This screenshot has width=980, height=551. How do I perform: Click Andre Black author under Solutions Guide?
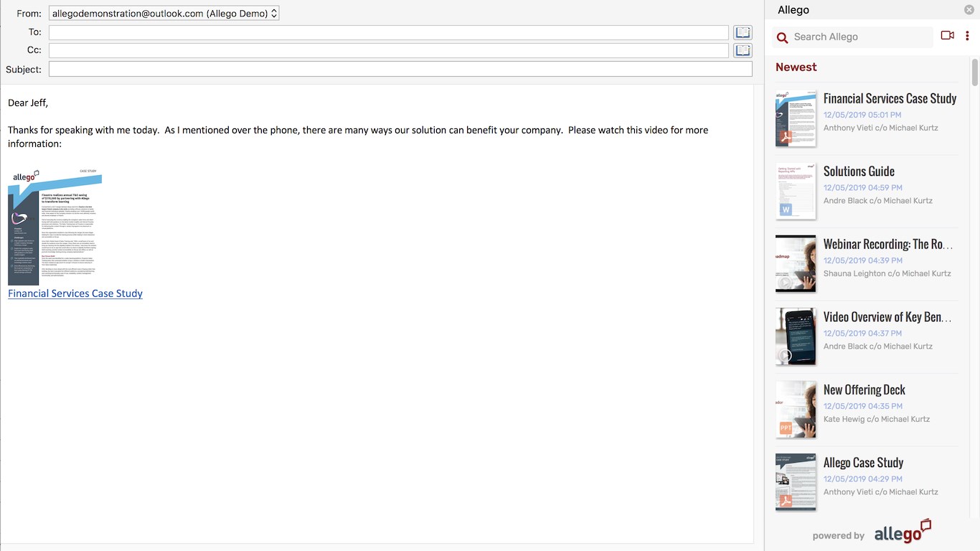(878, 201)
